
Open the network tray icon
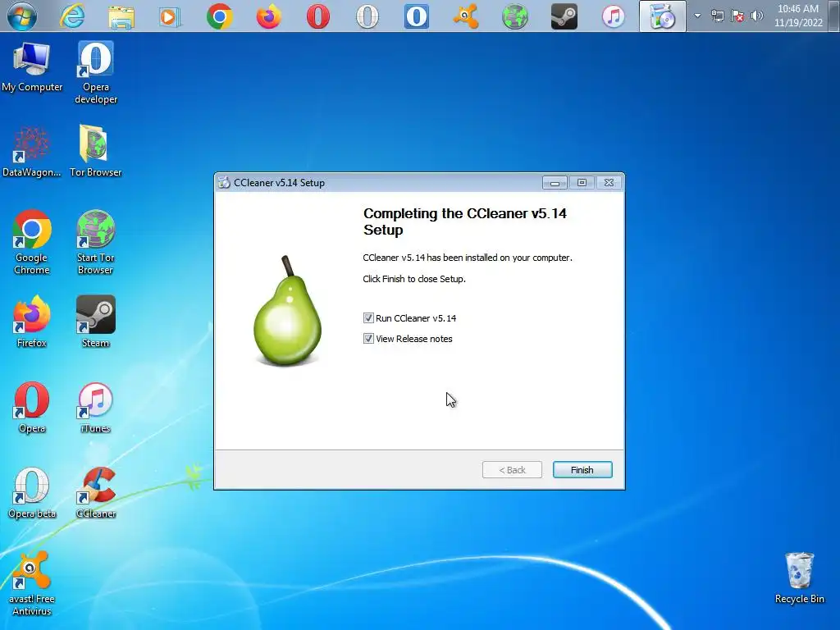(717, 16)
